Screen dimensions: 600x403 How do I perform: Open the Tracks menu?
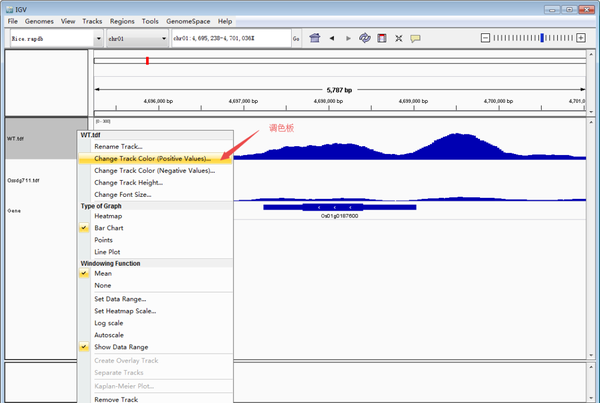(92, 21)
